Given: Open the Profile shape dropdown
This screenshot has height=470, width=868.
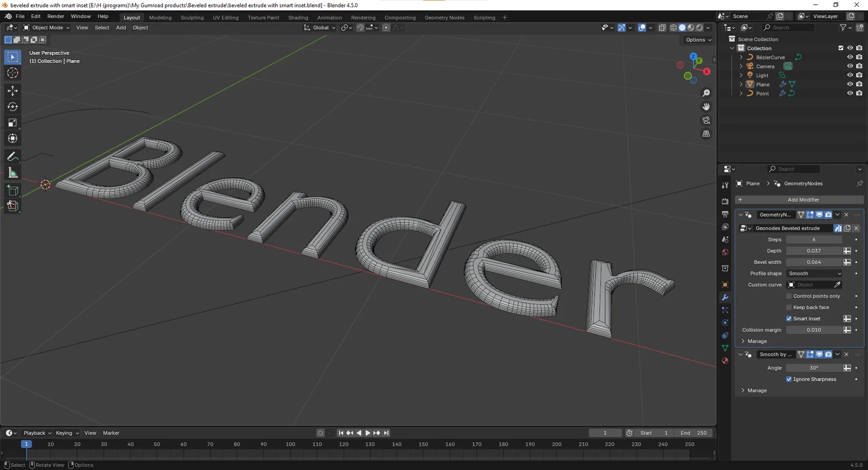Looking at the screenshot, I should [x=814, y=274].
